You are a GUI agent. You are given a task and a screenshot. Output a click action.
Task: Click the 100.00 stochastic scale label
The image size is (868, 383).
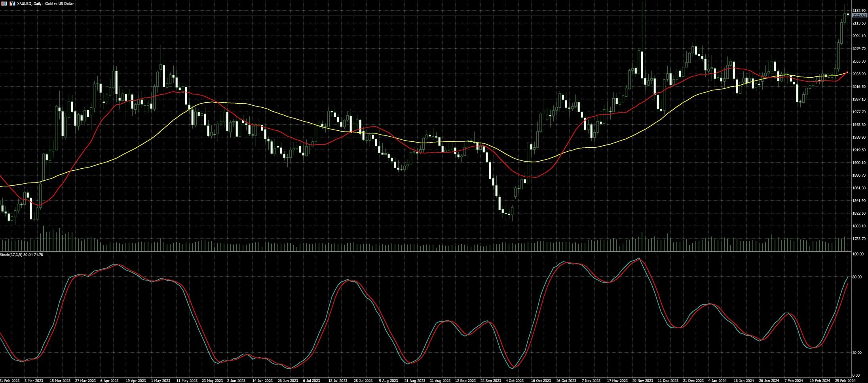point(857,254)
